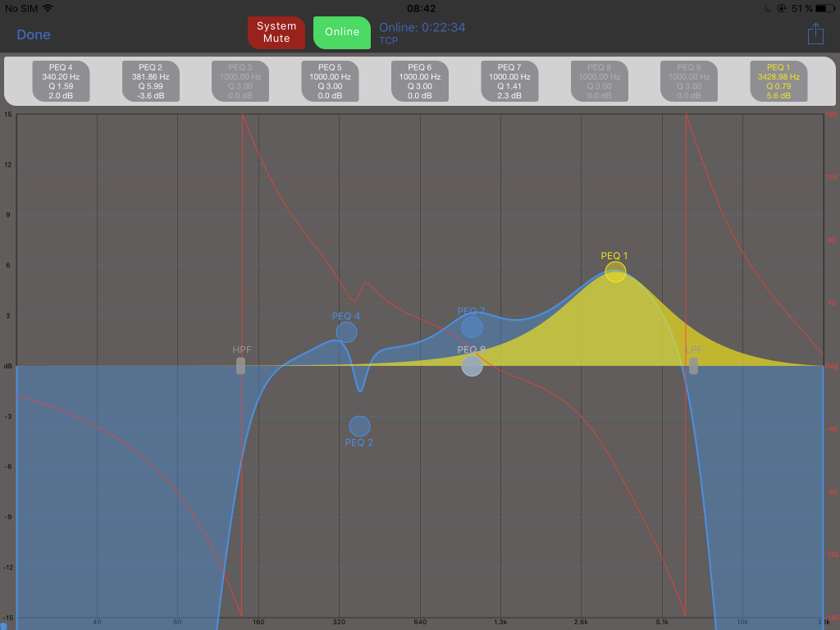Grab the LPF filter handle

click(693, 366)
